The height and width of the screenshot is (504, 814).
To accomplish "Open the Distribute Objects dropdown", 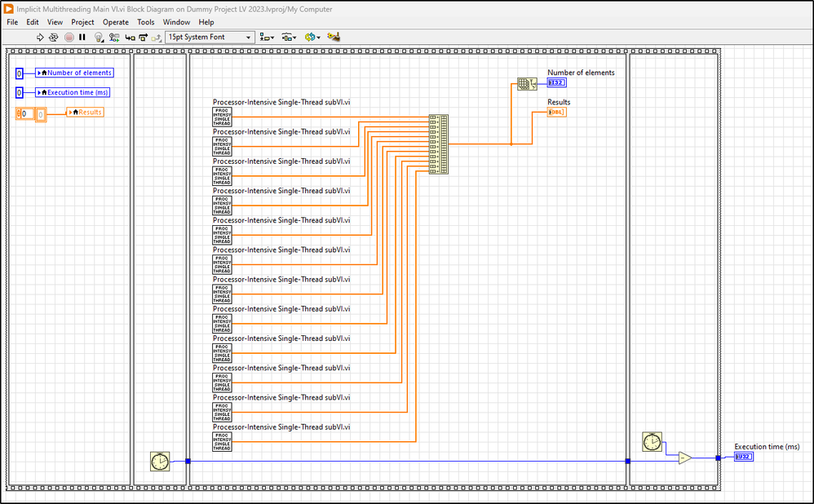I will point(289,37).
